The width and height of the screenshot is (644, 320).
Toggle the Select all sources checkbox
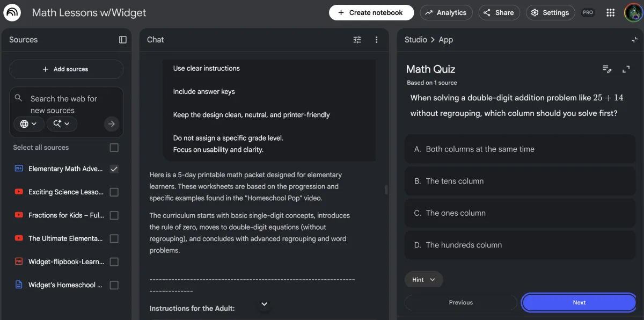tap(114, 148)
